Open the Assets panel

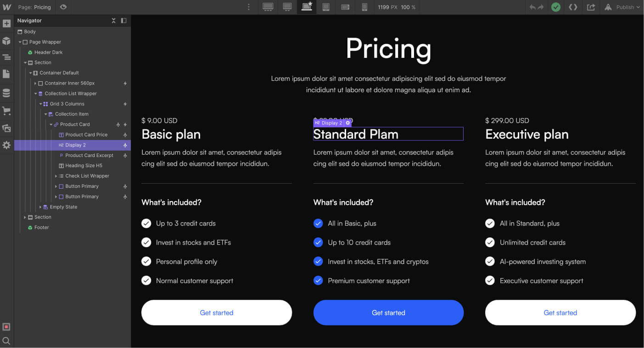(x=6, y=129)
